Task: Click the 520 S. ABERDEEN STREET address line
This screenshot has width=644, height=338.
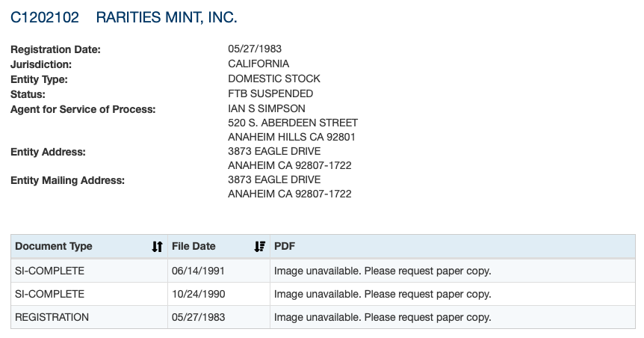Action: 293,123
